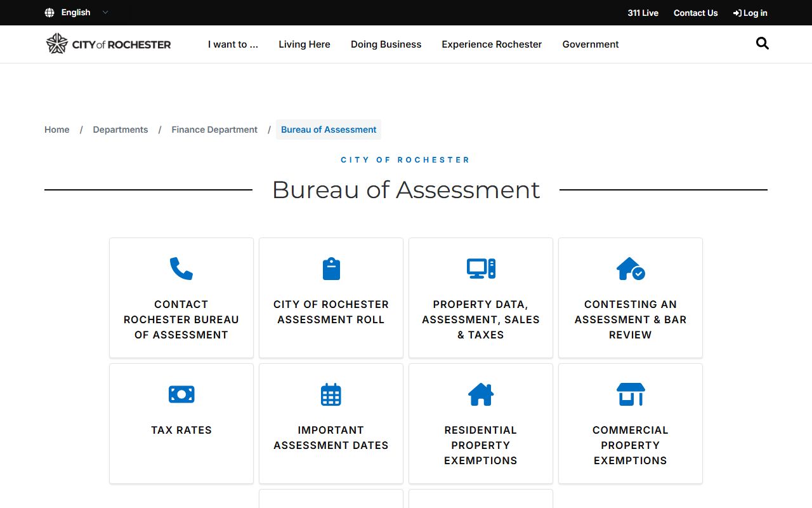Click the globe language icon
Image resolution: width=812 pixels, height=508 pixels.
(49, 13)
